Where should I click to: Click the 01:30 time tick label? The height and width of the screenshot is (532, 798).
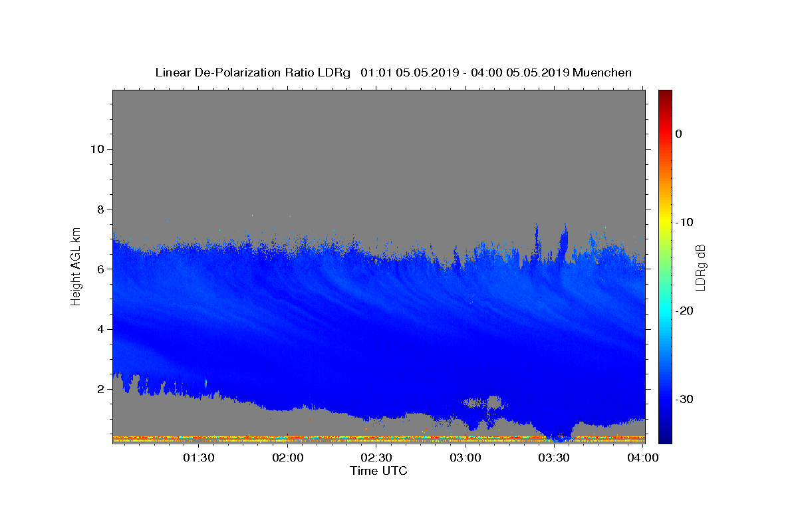pos(198,458)
